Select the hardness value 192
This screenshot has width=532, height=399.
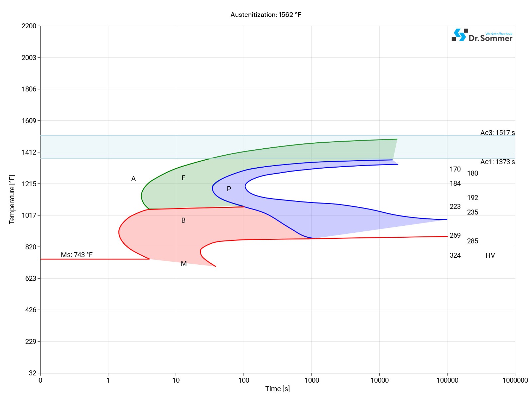click(x=472, y=198)
